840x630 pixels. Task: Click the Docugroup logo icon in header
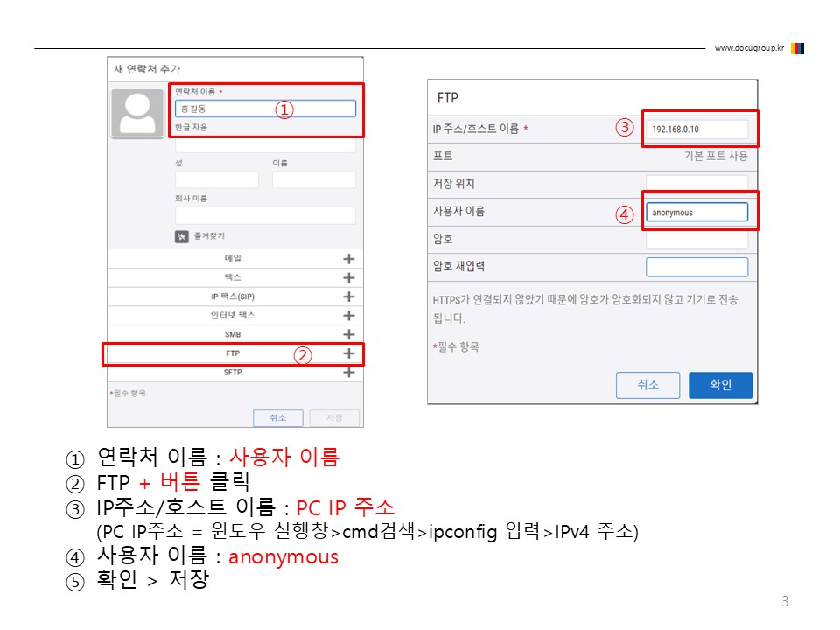click(x=798, y=48)
